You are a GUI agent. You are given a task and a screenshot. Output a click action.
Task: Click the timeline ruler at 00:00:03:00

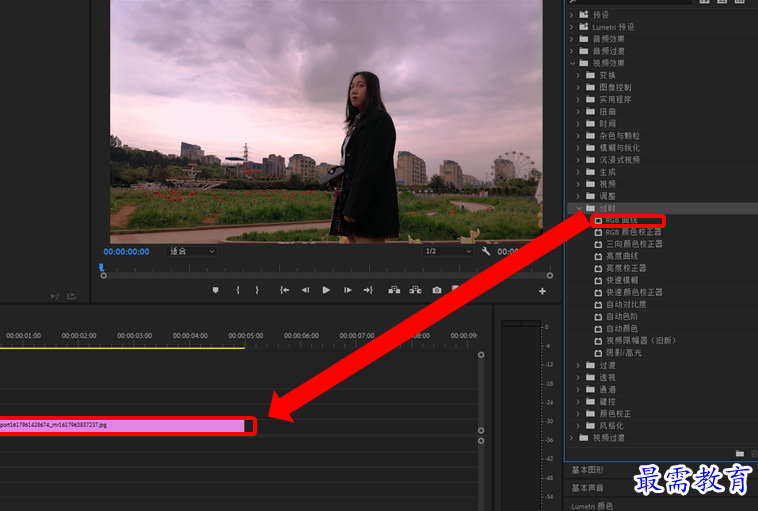tap(134, 336)
